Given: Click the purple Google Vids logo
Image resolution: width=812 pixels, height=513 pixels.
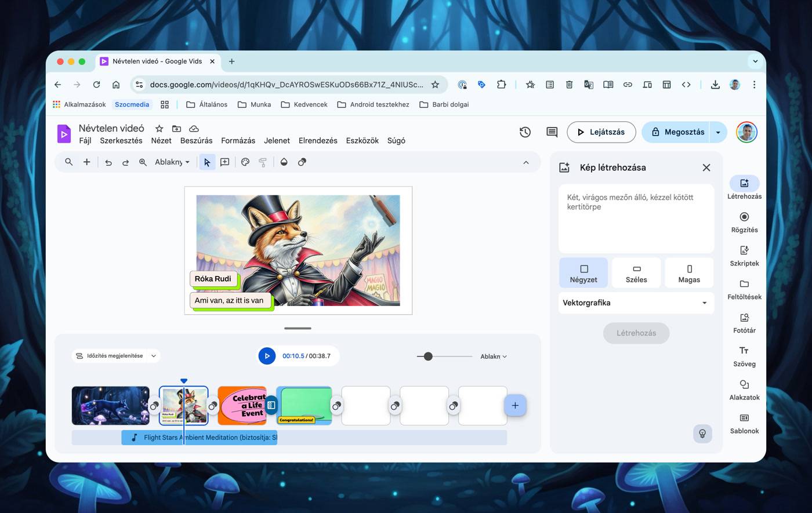Looking at the screenshot, I should pyautogui.click(x=64, y=133).
